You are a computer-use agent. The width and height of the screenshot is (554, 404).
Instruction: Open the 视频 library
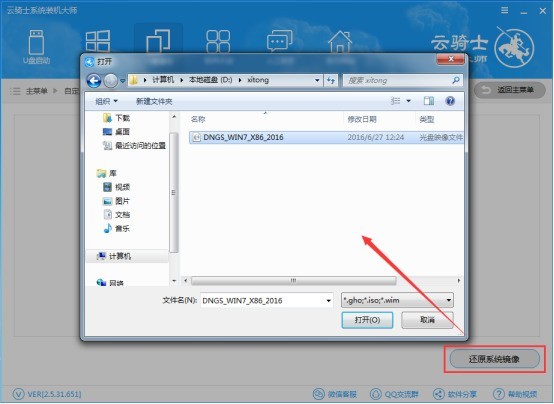(116, 187)
